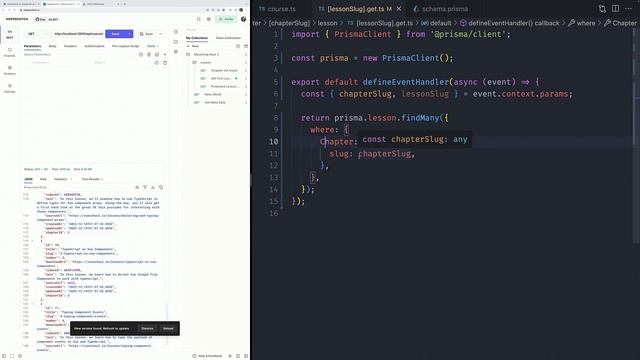Select Team Collections tab
This screenshot has width=640, height=360.
pos(228,38)
